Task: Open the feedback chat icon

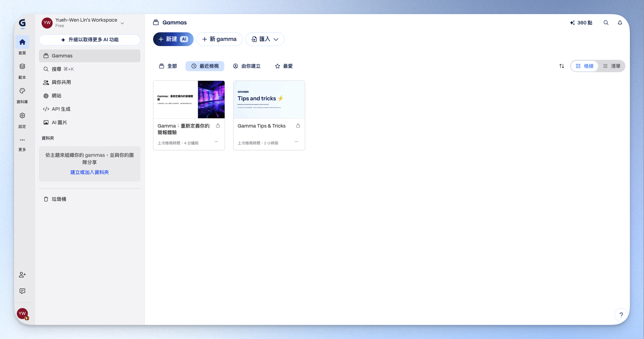Action: [22, 291]
